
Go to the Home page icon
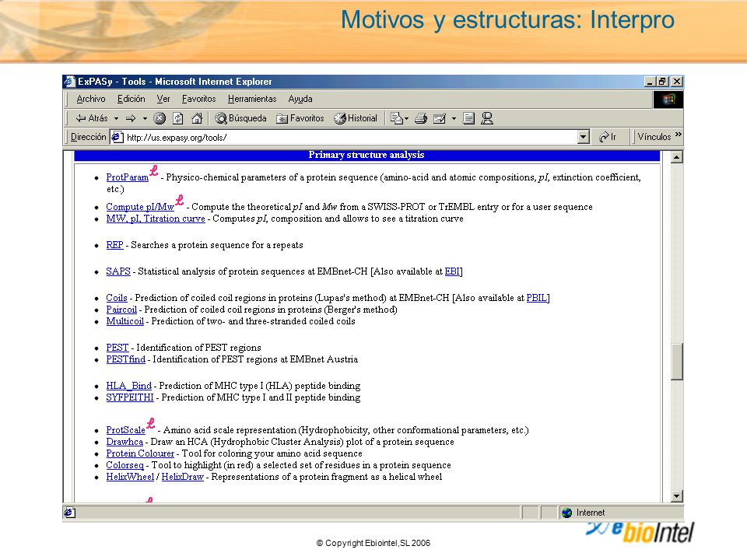(197, 118)
